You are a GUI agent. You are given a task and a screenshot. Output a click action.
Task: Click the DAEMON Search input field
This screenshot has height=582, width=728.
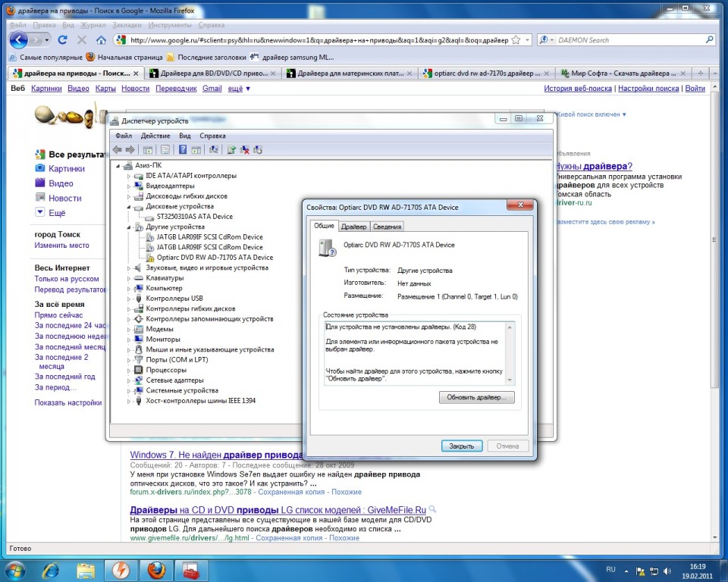pyautogui.click(x=629, y=40)
